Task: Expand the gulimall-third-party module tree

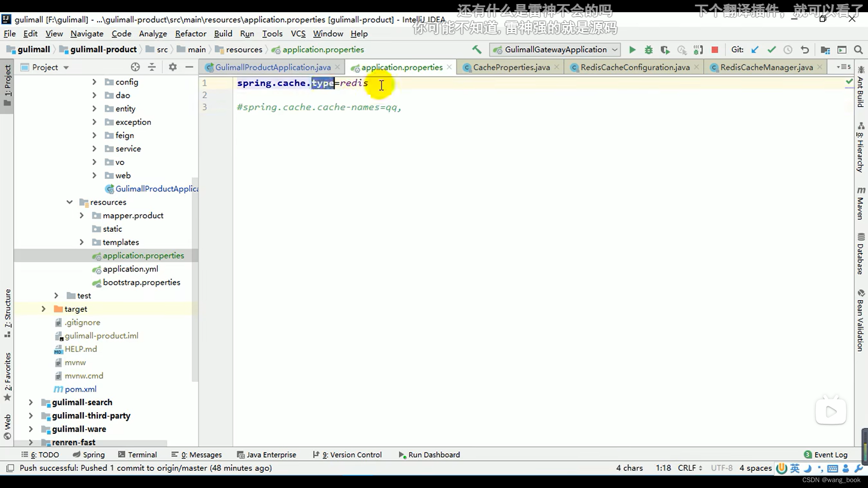Action: click(x=30, y=415)
